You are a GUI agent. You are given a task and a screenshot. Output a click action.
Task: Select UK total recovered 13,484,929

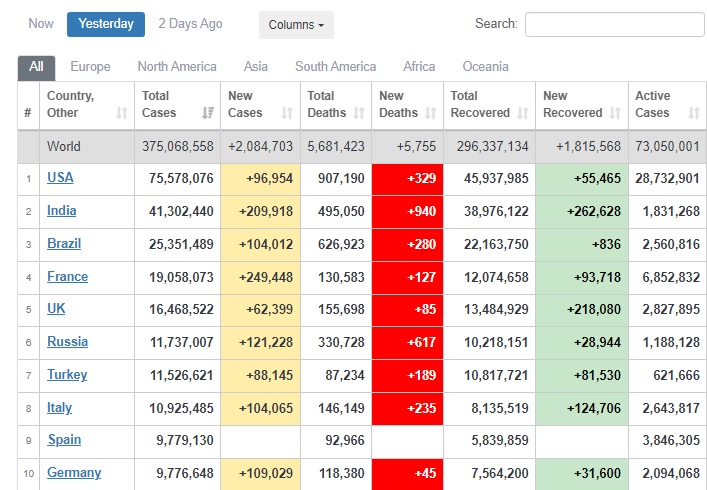coord(496,310)
